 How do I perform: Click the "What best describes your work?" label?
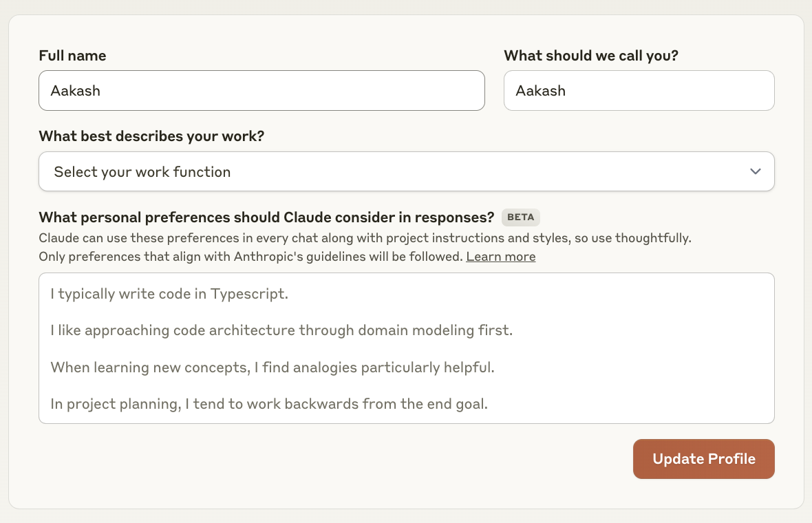151,136
